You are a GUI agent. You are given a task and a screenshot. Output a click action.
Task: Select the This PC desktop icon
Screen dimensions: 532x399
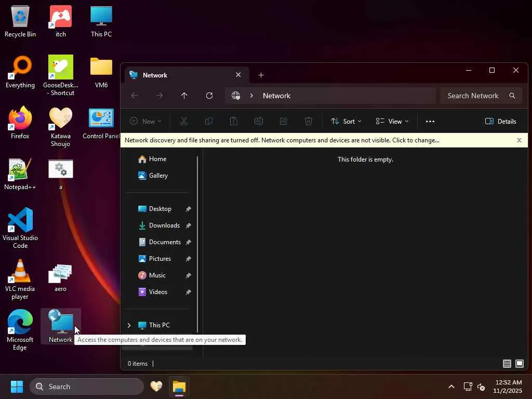click(x=101, y=21)
